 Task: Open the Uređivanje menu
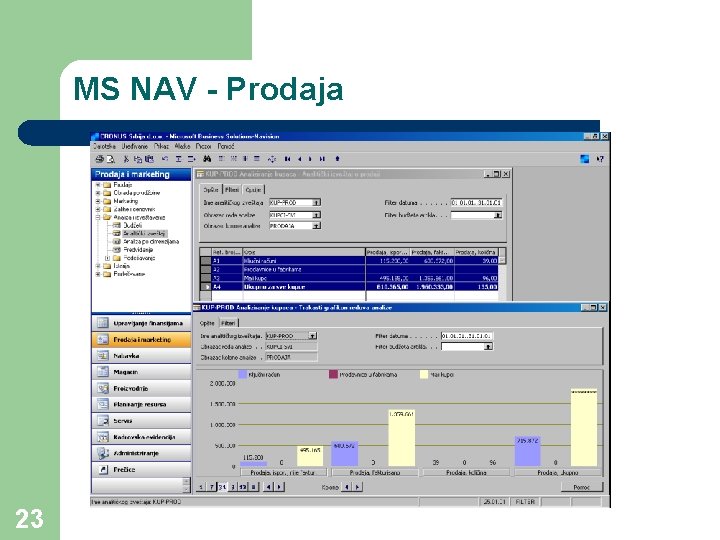point(135,146)
